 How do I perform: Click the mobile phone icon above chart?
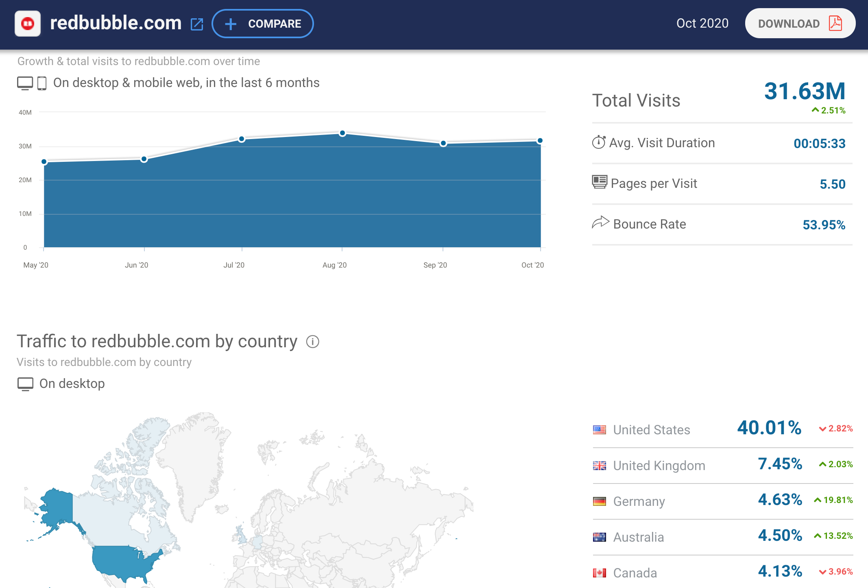pos(42,83)
